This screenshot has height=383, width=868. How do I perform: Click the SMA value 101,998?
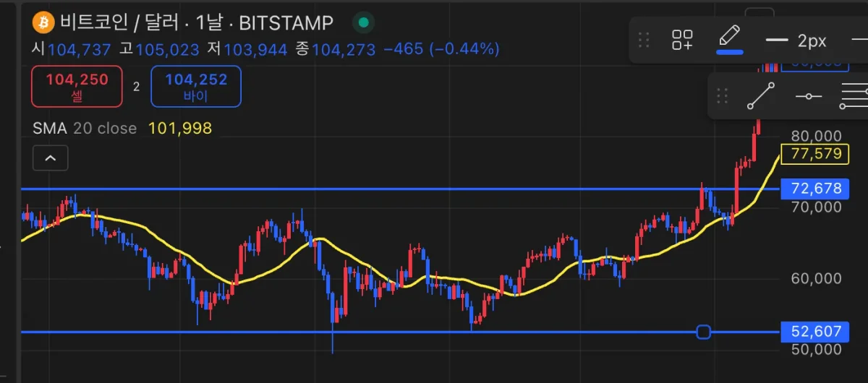180,129
